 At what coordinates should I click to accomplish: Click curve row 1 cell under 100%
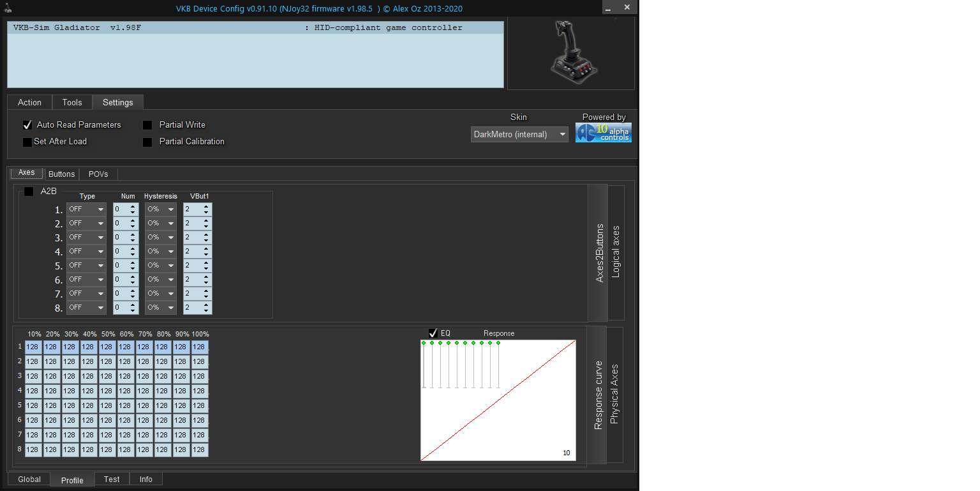click(x=200, y=347)
